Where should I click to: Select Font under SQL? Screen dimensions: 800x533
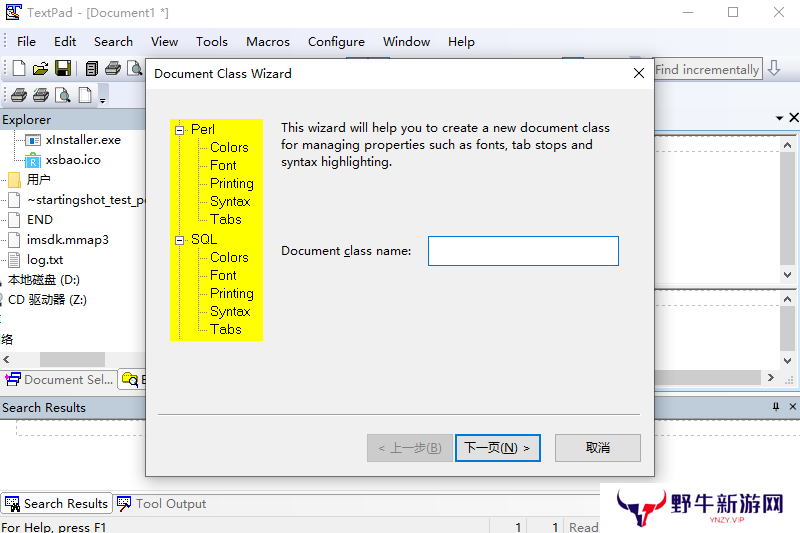point(223,275)
